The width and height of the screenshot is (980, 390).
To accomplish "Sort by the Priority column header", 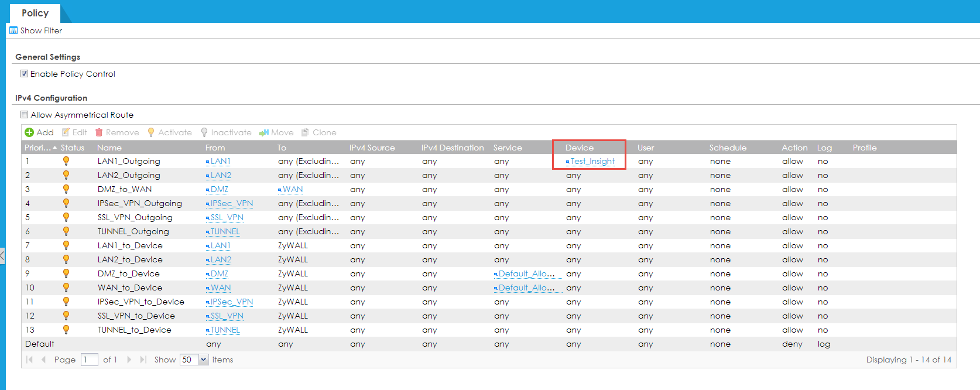I will 37,148.
